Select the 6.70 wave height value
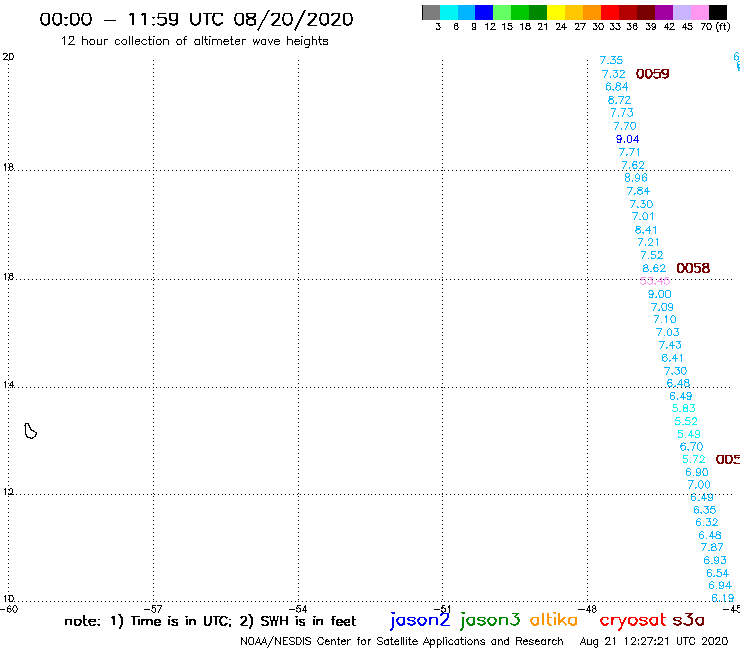 [691, 447]
